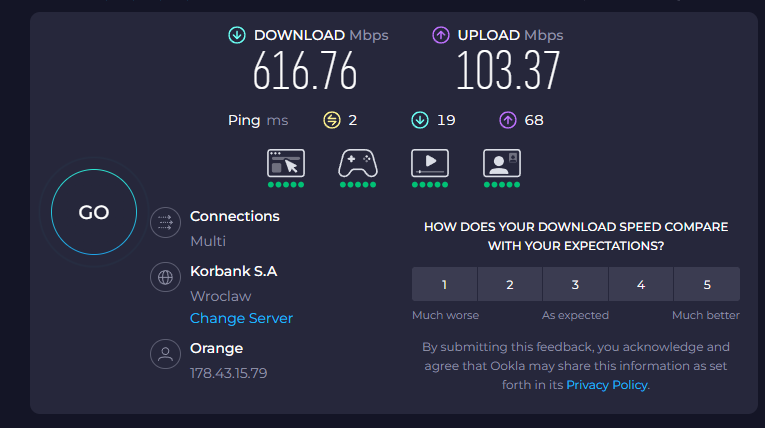Image resolution: width=765 pixels, height=428 pixels.
Task: Click the upload arrow icon beside UPLOAD
Action: pyautogui.click(x=440, y=36)
